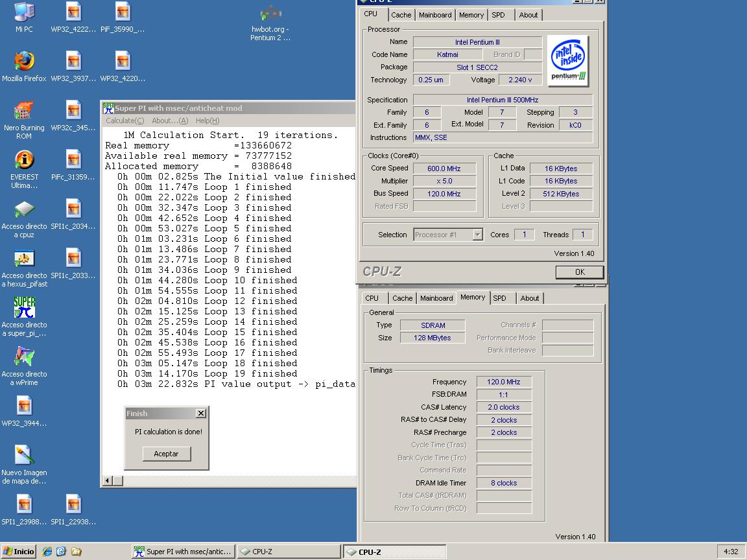Viewport: 747px width, 560px height.
Task: Switch to About tab in upper CPU-Z
Action: pyautogui.click(x=528, y=15)
